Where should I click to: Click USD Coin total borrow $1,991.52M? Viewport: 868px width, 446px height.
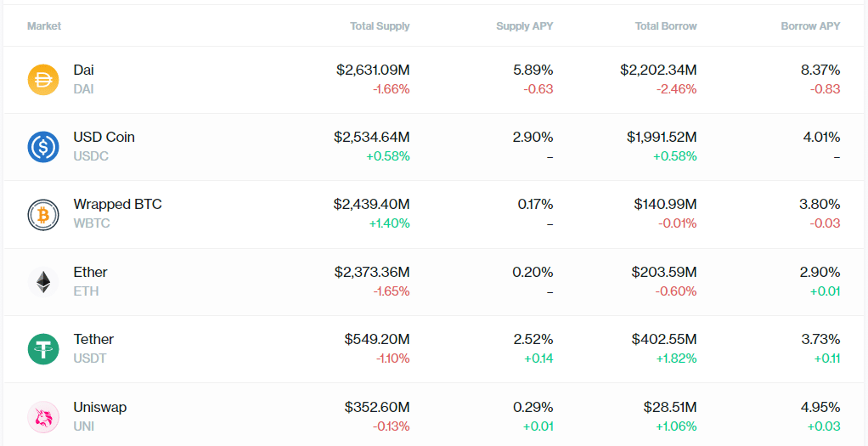click(x=662, y=137)
